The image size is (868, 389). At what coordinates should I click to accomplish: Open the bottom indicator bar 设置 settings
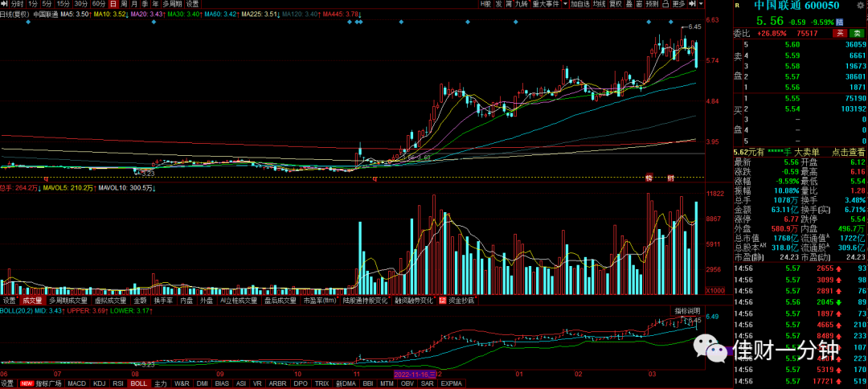[7, 383]
